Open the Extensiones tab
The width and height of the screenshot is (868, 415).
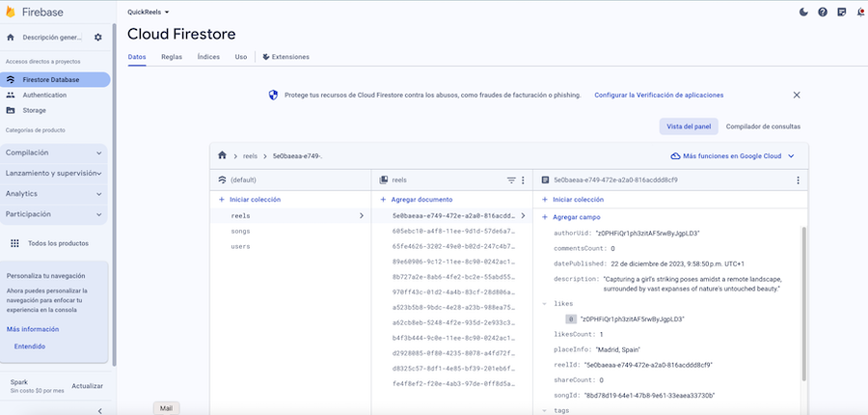pyautogui.click(x=285, y=57)
